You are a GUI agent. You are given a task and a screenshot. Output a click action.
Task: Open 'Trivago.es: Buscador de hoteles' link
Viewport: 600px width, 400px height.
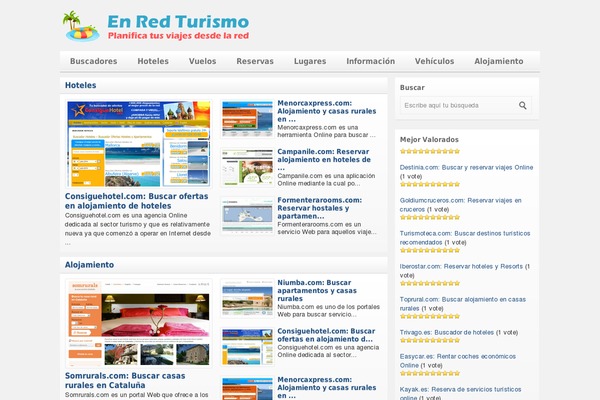[x=447, y=332]
